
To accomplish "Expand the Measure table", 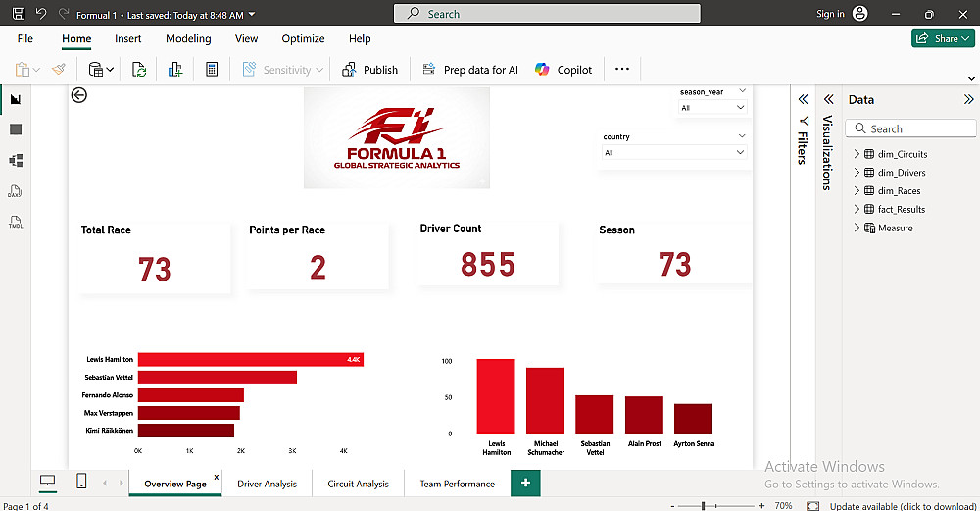I will click(857, 227).
